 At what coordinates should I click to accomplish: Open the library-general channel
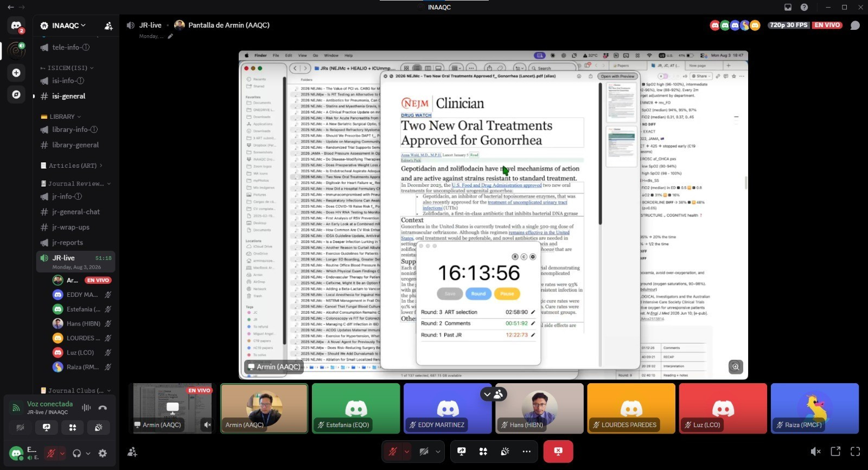(x=76, y=145)
